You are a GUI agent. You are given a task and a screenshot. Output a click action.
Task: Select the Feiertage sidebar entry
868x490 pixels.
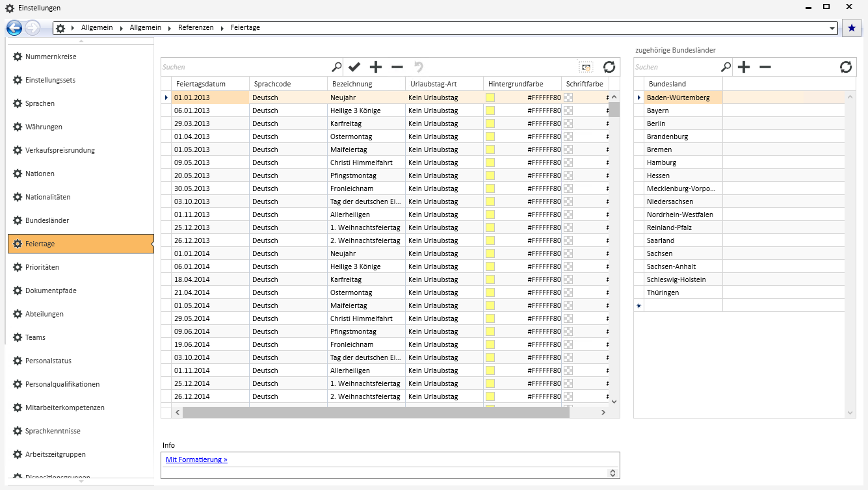[x=81, y=244]
